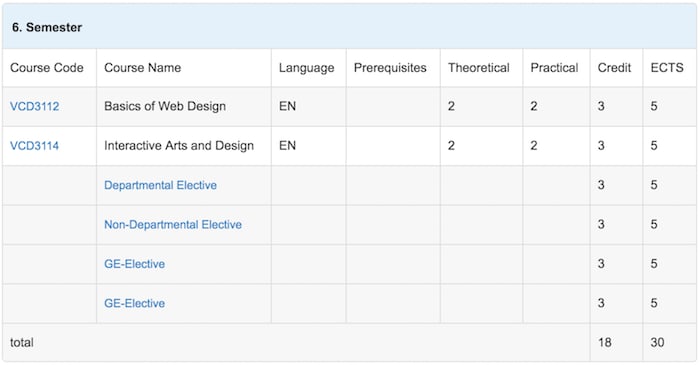
Task: Click the Course Name column header
Action: 142,67
